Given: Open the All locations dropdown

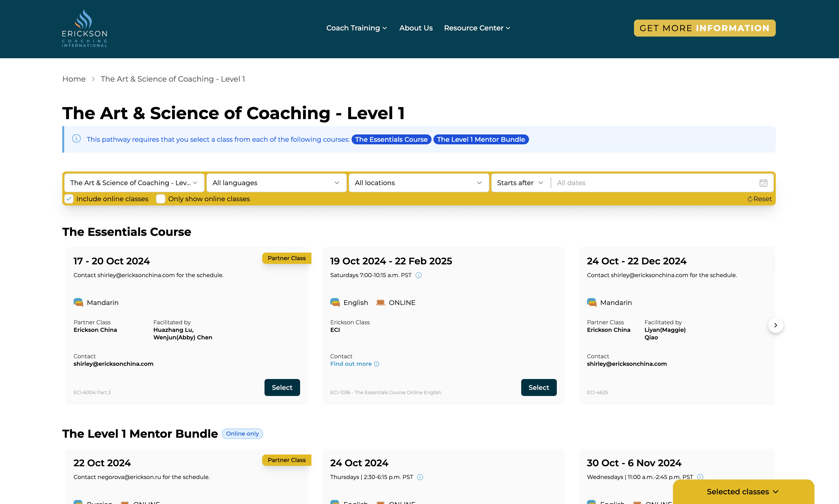Looking at the screenshot, I should point(419,183).
